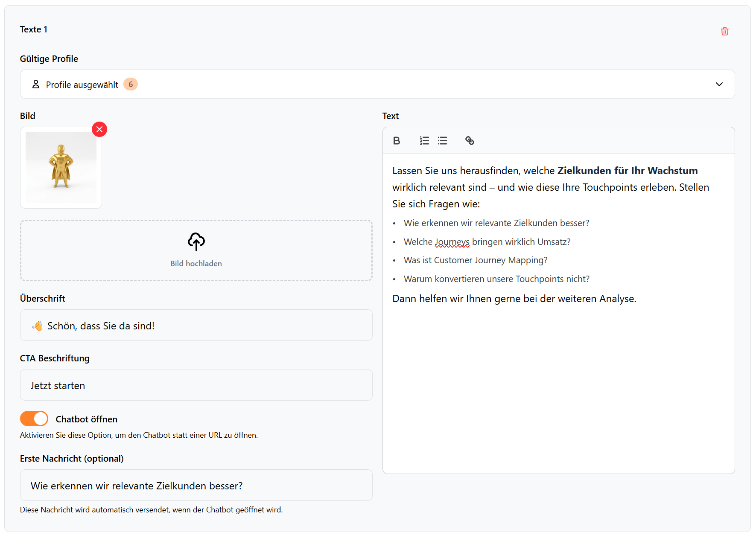The image size is (756, 538).
Task: Focus the CTA Beschriftung input field
Action: [x=196, y=385]
